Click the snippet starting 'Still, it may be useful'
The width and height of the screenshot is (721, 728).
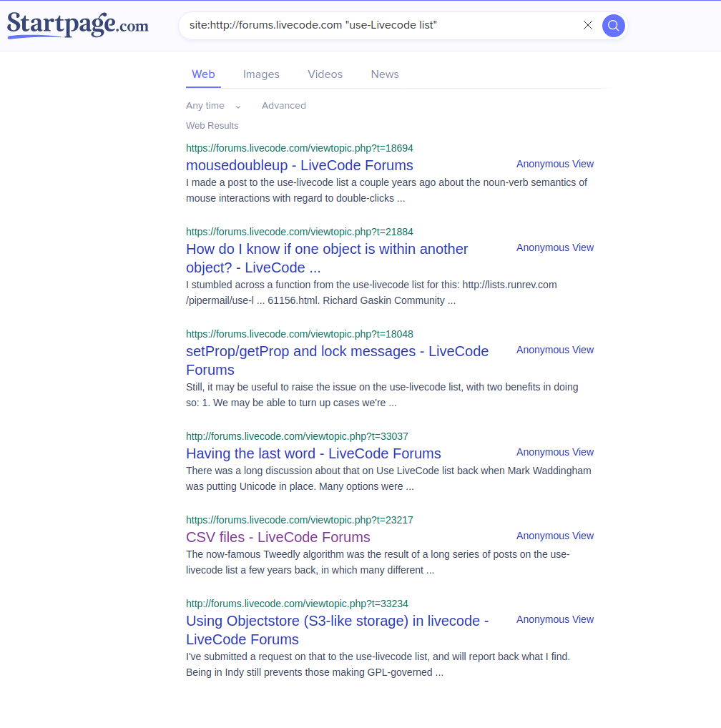click(382, 395)
